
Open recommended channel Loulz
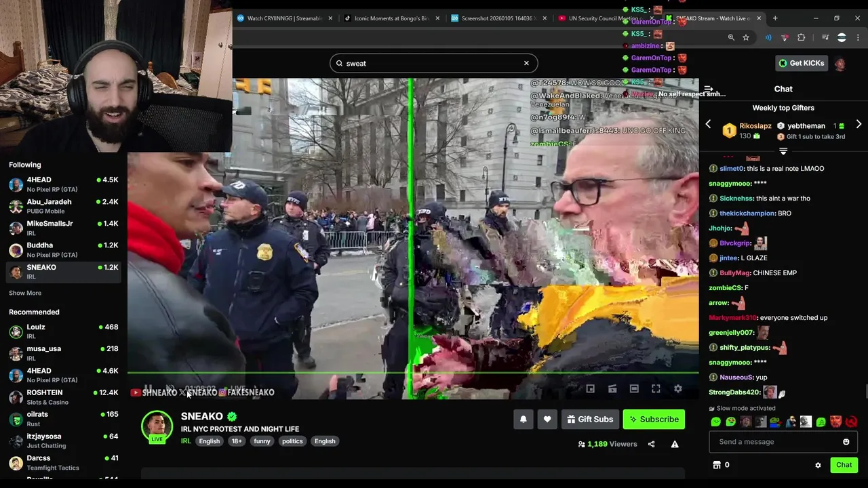coord(64,331)
